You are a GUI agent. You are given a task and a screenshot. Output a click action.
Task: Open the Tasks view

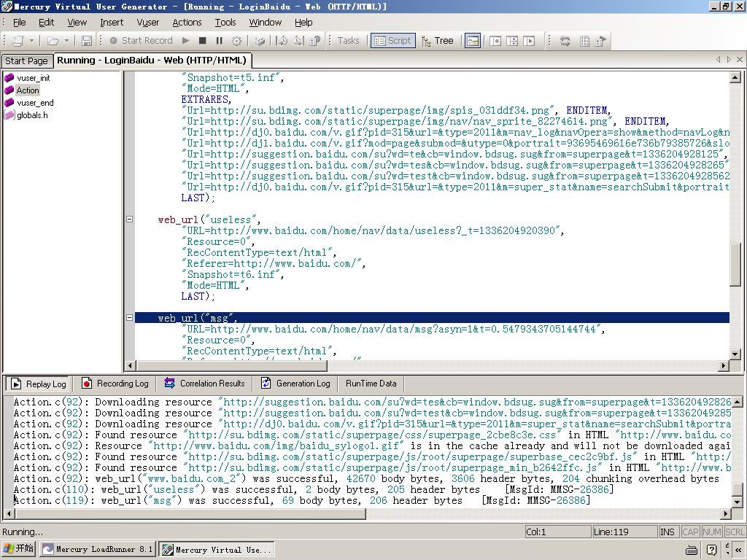(348, 41)
